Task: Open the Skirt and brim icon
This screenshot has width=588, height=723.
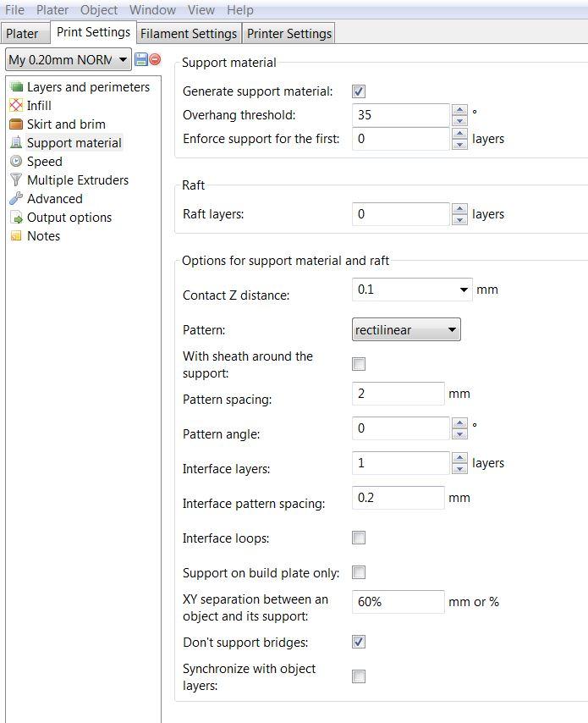Action: [x=16, y=124]
